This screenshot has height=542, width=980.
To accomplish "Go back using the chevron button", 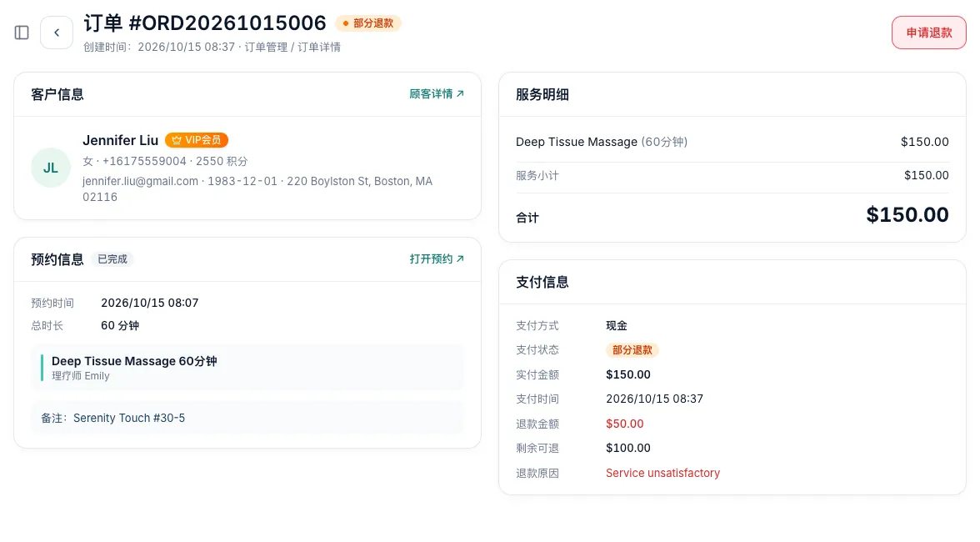I will tap(57, 33).
